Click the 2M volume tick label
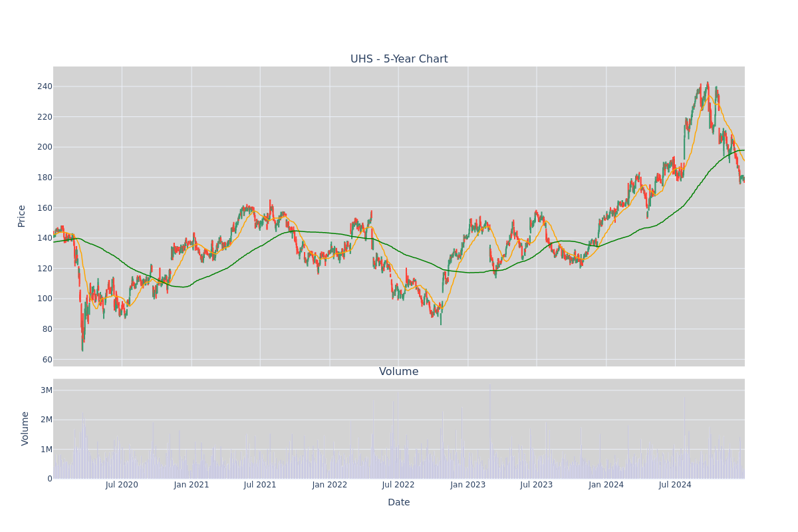798x532 pixels. pyautogui.click(x=47, y=420)
